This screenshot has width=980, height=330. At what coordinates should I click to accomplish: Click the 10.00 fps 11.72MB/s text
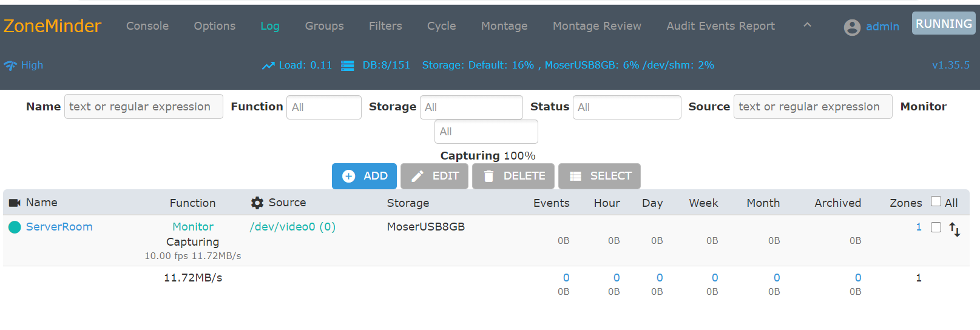[193, 256]
